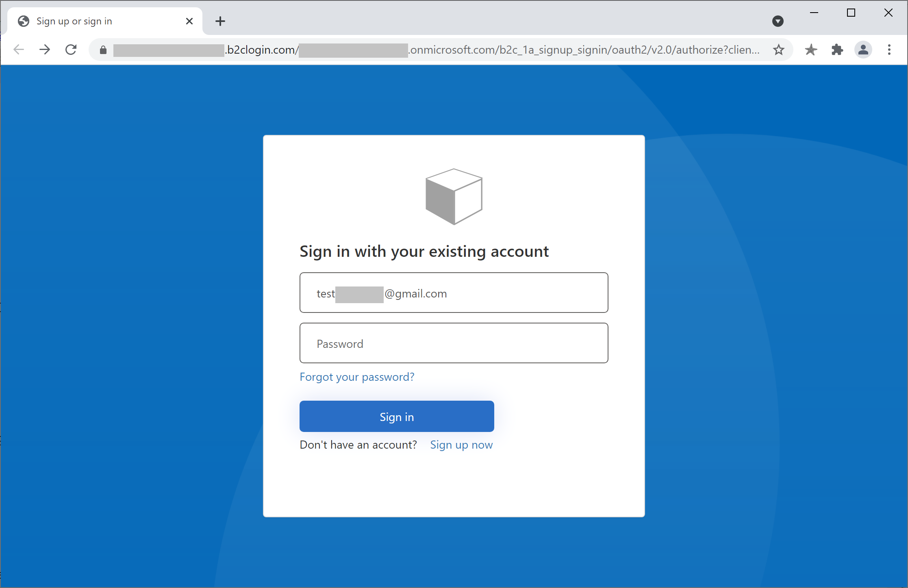The image size is (908, 588).
Task: Open 'Forgot your password?' link
Action: click(357, 377)
